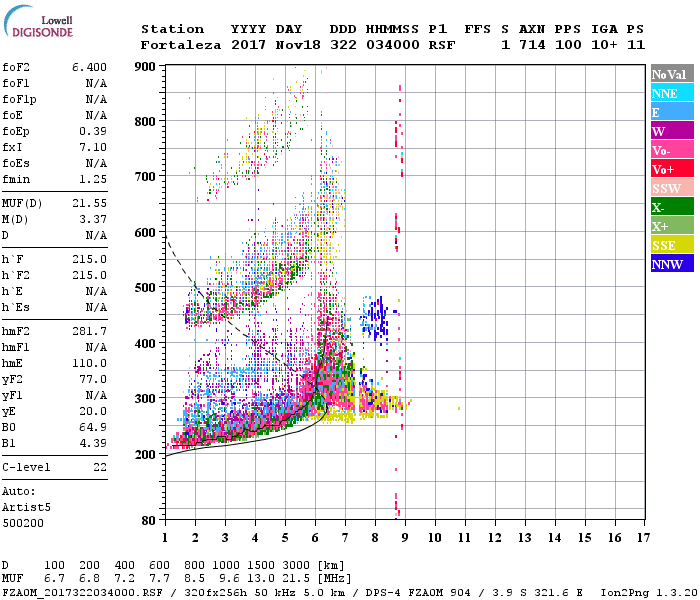Image resolution: width=700 pixels, height=600 pixels.
Task: Click the 17 MHz x-axis label
Action: point(643,538)
